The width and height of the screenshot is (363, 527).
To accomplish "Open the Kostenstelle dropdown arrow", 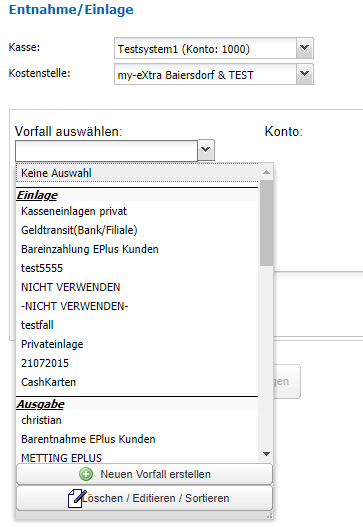I will [305, 74].
